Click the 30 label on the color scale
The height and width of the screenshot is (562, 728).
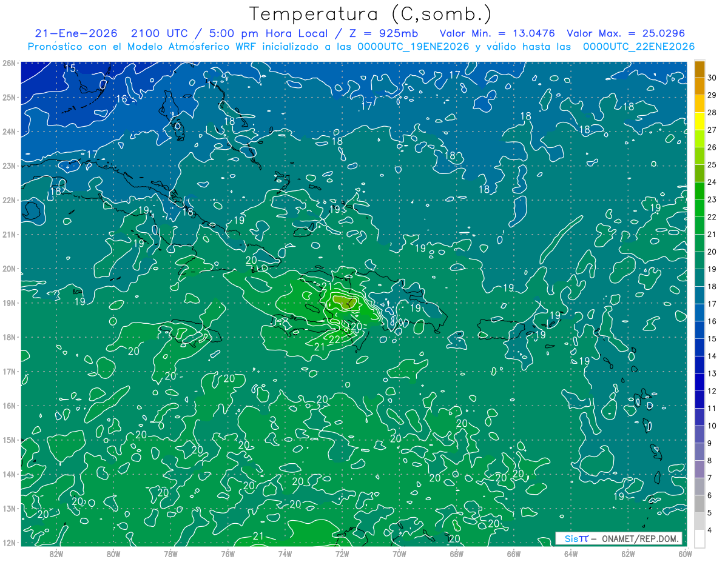click(712, 78)
